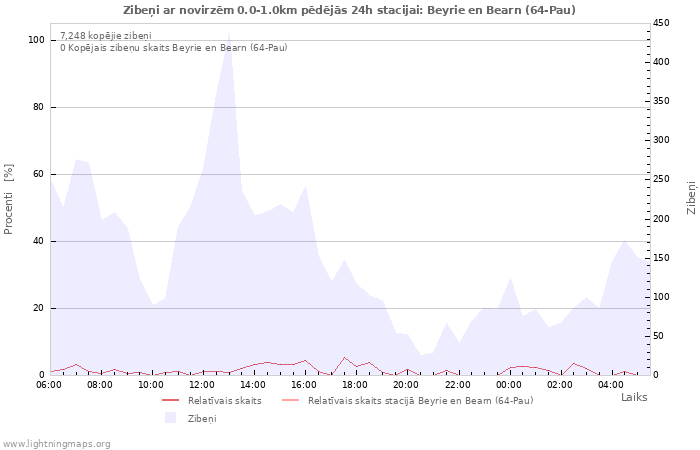Image resolution: width=700 pixels, height=450 pixels.
Task: Click the 12:00 time axis label
Action: pyautogui.click(x=202, y=385)
